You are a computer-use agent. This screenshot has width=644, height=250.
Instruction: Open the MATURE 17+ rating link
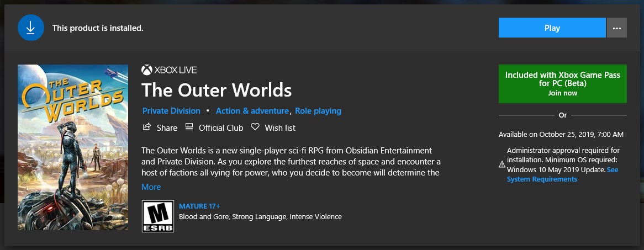[199, 206]
